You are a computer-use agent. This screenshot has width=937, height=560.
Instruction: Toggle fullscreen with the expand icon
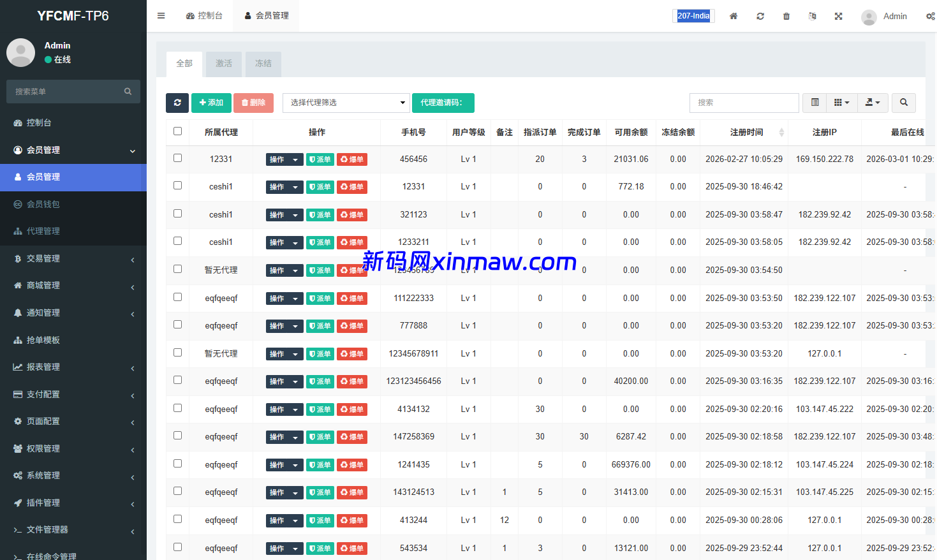(x=839, y=16)
